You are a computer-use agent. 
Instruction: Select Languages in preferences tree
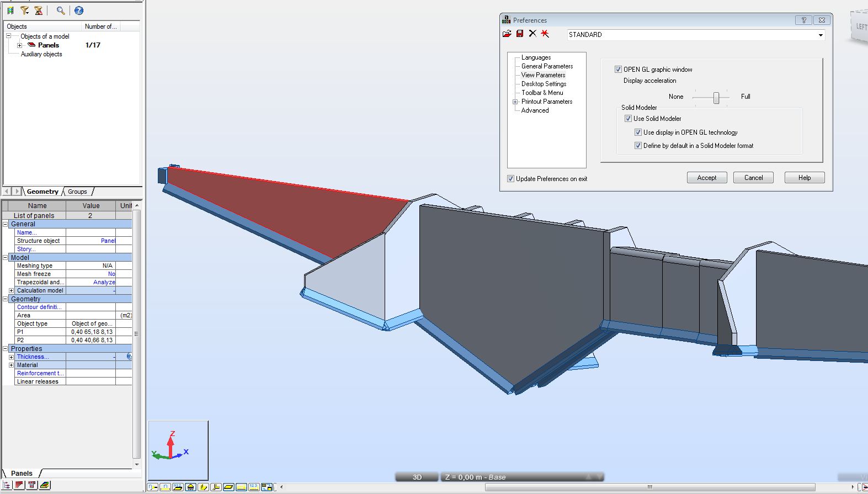pyautogui.click(x=536, y=57)
